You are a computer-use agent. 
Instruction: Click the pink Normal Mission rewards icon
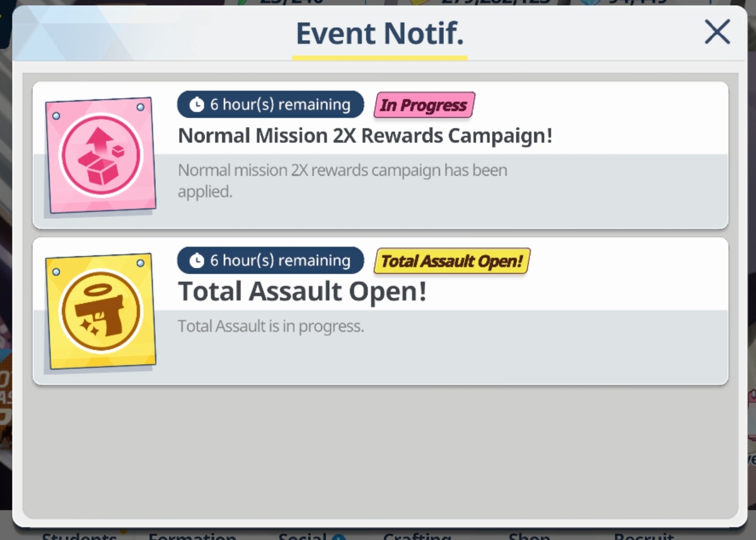tap(101, 155)
